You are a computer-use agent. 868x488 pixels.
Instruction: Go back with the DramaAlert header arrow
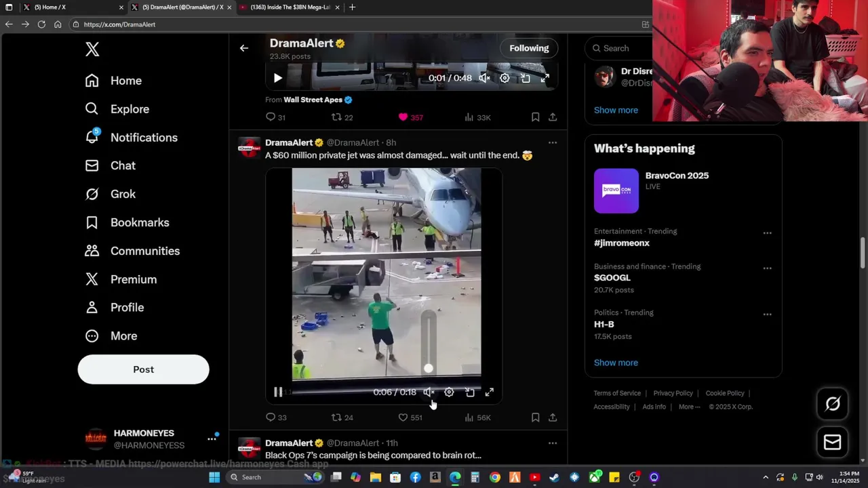(243, 48)
